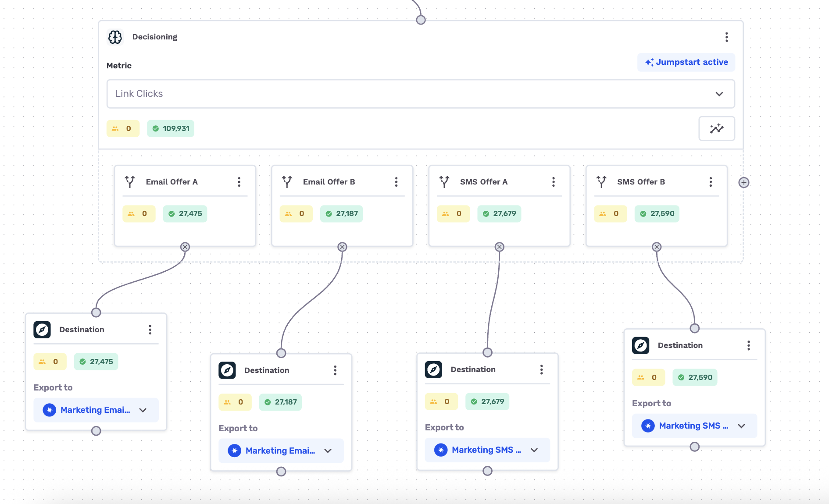Click the compass icon on the 27,590 Destination
This screenshot has height=504, width=829.
[x=640, y=345]
